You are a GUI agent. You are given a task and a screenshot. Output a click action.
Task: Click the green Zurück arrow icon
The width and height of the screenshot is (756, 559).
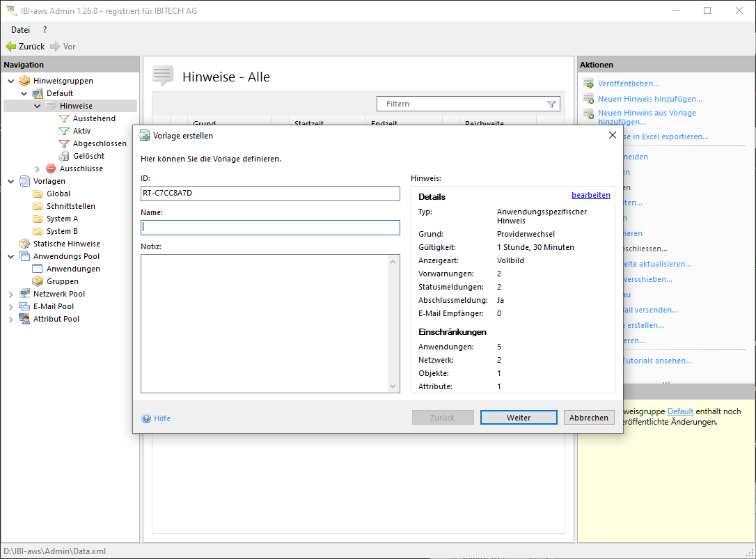click(10, 47)
